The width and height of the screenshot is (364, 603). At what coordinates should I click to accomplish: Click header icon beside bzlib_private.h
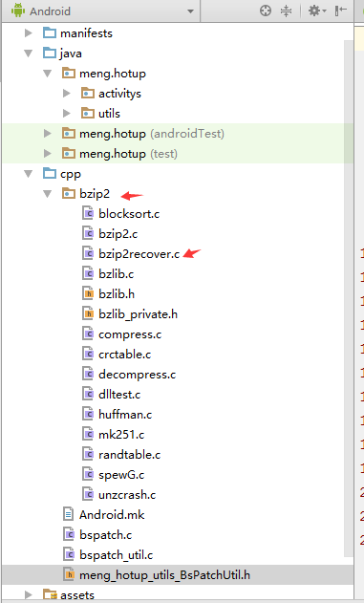coord(88,313)
